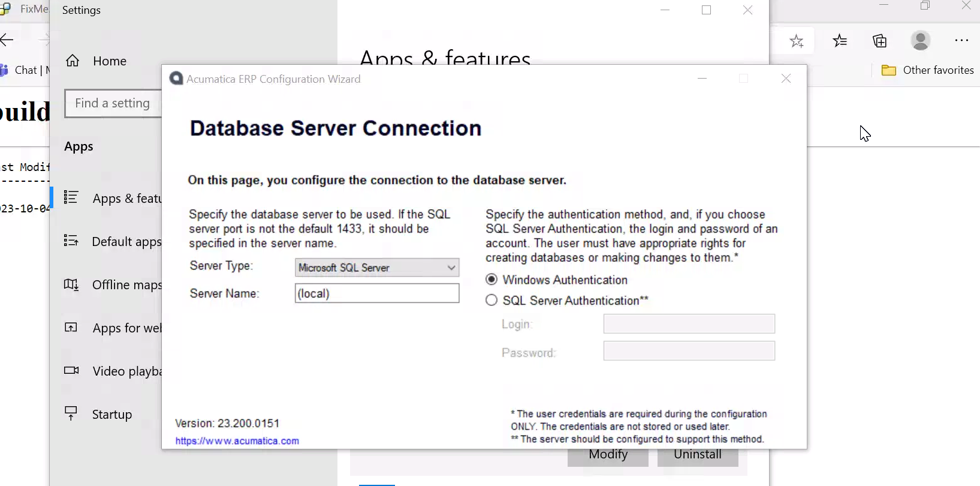The height and width of the screenshot is (486, 980).
Task: Maximize the Settings window
Action: point(706,10)
